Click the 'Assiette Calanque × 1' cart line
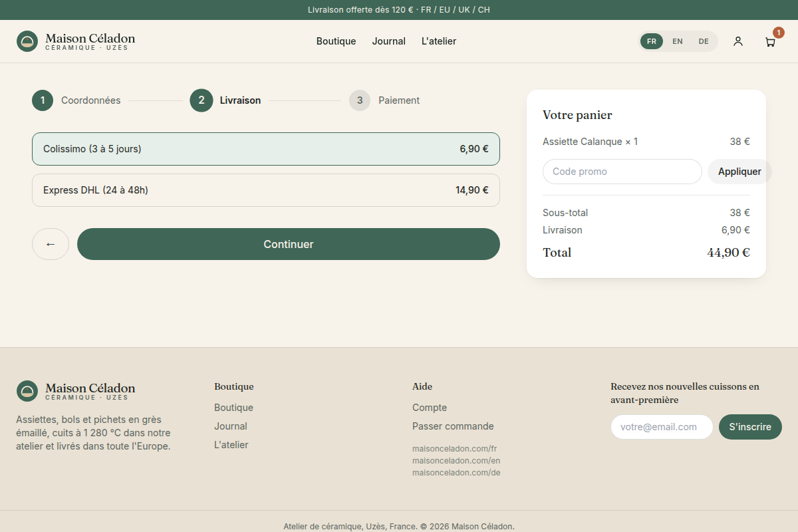This screenshot has width=798, height=532. (x=646, y=142)
